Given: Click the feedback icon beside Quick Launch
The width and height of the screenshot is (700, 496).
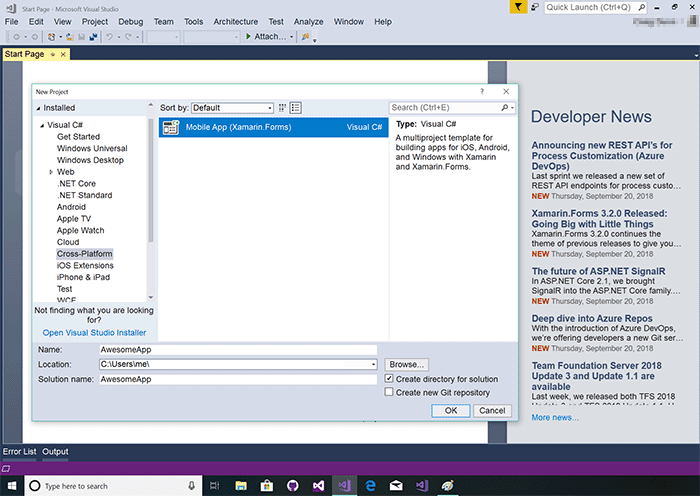Looking at the screenshot, I should pos(535,7).
